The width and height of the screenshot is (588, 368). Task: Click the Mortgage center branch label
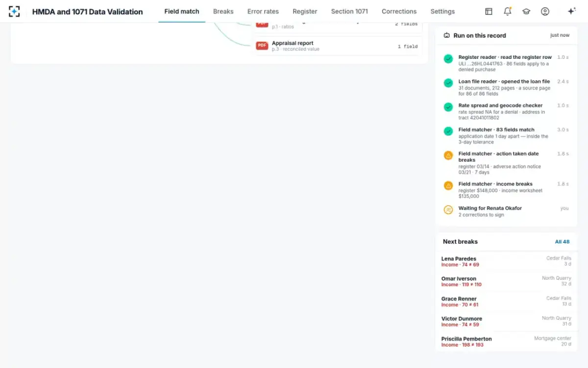point(553,339)
